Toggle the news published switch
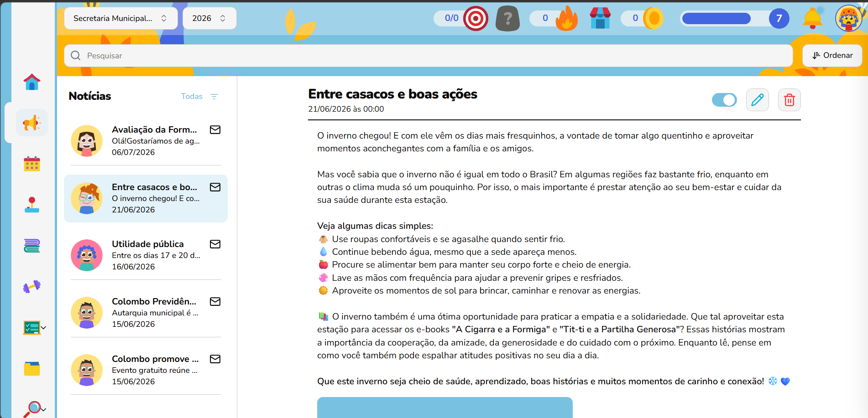868x418 pixels. tap(724, 100)
